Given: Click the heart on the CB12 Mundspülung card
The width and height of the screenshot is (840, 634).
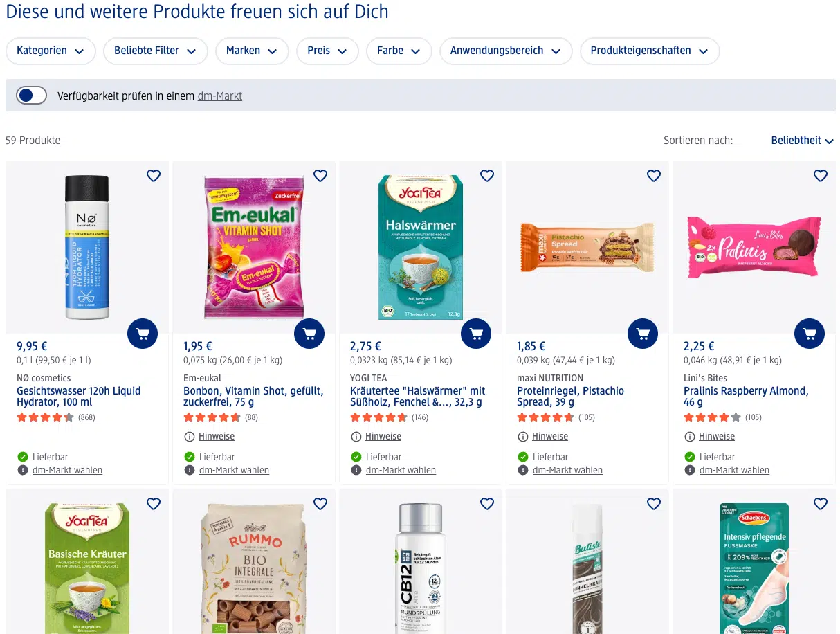Looking at the screenshot, I should click(x=487, y=504).
